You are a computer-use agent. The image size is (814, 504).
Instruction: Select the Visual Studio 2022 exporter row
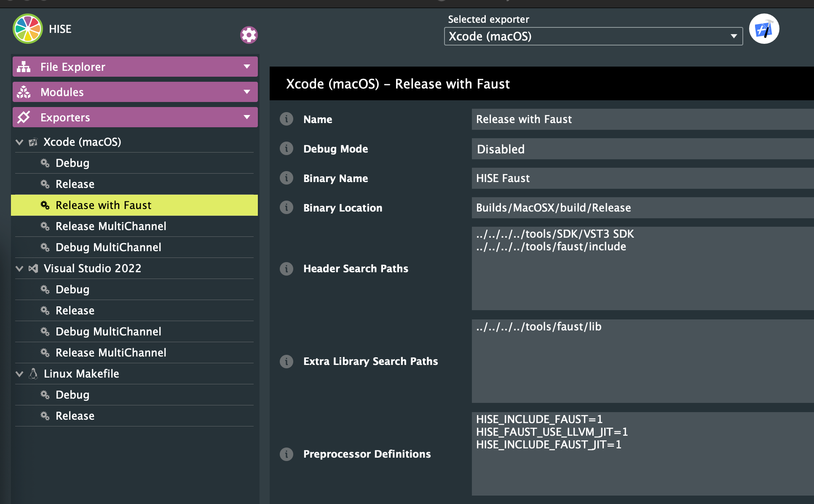(x=134, y=268)
